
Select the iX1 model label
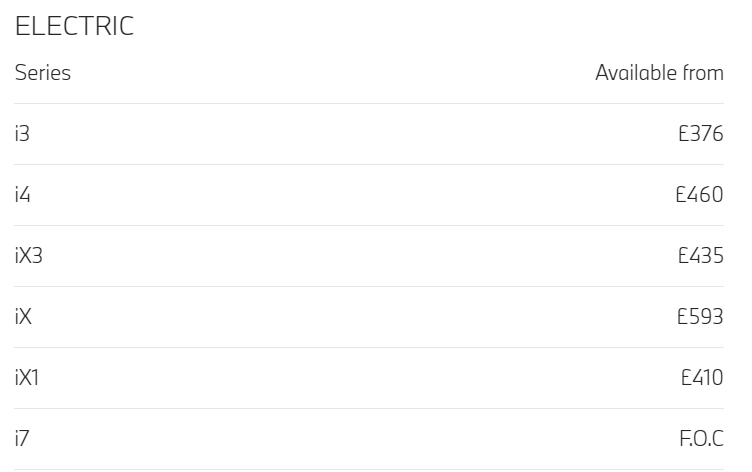tap(27, 378)
